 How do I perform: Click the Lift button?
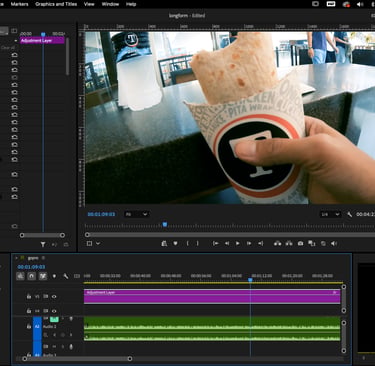(x=277, y=244)
